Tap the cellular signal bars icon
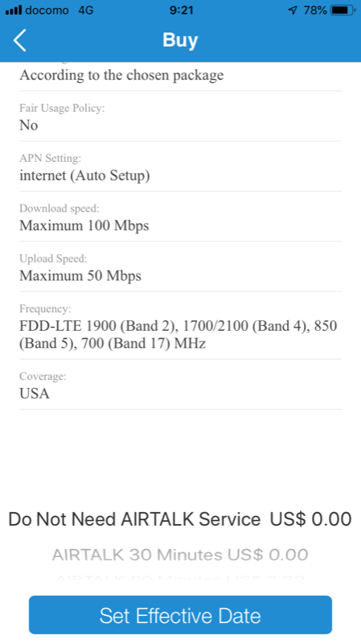The image size is (361, 644). click(13, 10)
